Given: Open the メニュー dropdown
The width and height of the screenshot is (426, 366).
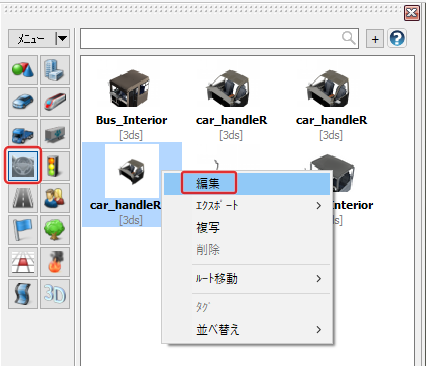Looking at the screenshot, I should [39, 39].
